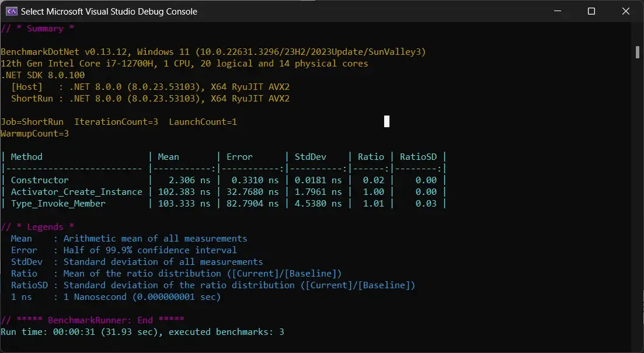
Task: Click the '32.7680 ns' error value
Action: (253, 192)
